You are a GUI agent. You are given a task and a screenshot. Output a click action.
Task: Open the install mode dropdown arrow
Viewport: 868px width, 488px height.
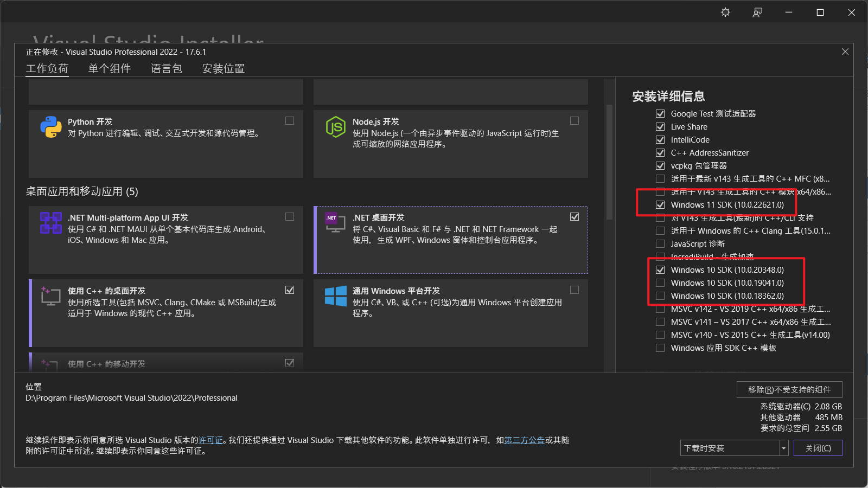pos(784,448)
